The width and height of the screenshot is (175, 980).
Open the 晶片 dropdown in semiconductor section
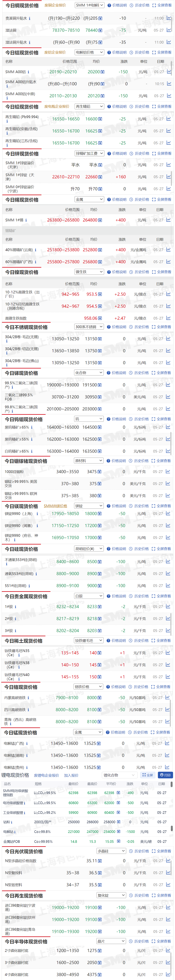[111, 941]
